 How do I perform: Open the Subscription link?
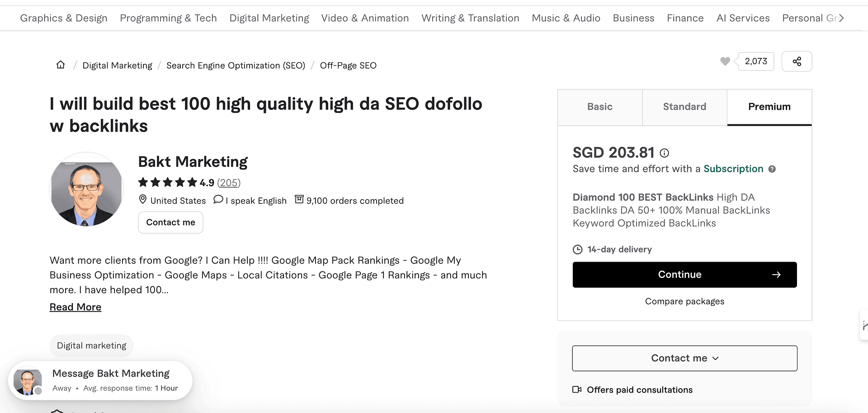click(733, 169)
